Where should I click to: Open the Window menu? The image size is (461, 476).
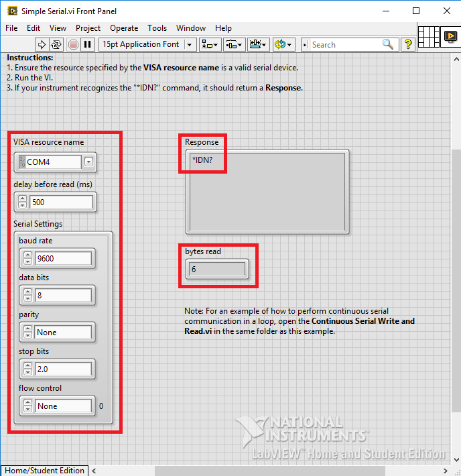191,28
